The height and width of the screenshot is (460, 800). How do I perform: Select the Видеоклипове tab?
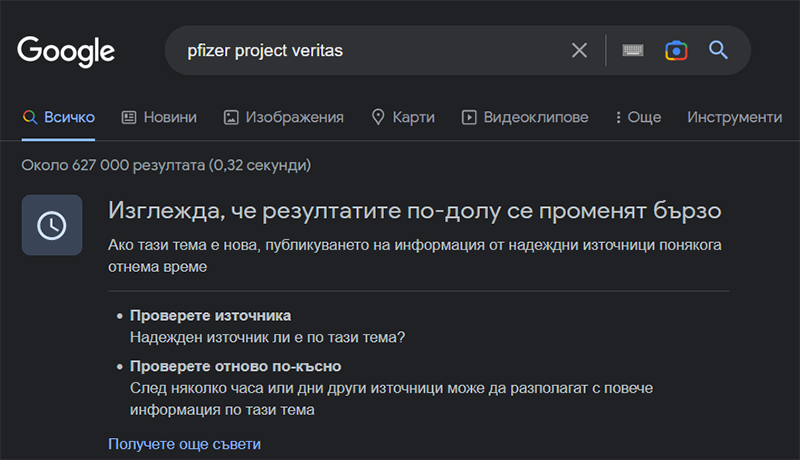[525, 117]
